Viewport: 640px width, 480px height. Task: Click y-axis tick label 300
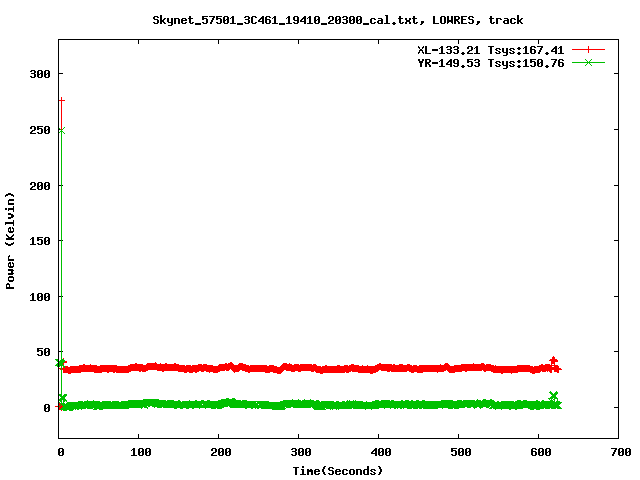[x=40, y=74]
